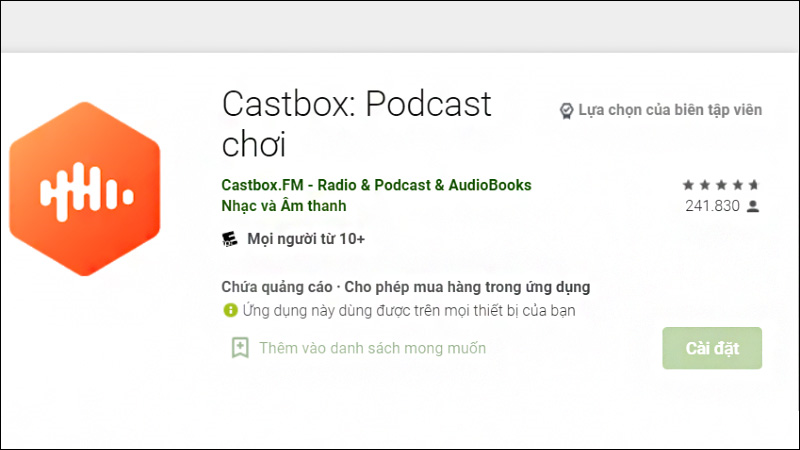Click the Ứng dụng này dùng được text
The image size is (800, 450).
click(409, 310)
